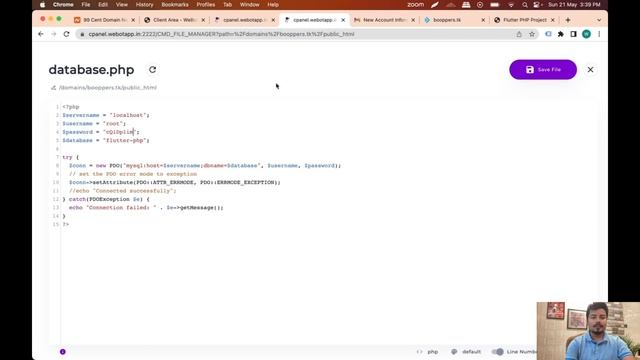Close the booppers.tk tab

[x=483, y=20]
